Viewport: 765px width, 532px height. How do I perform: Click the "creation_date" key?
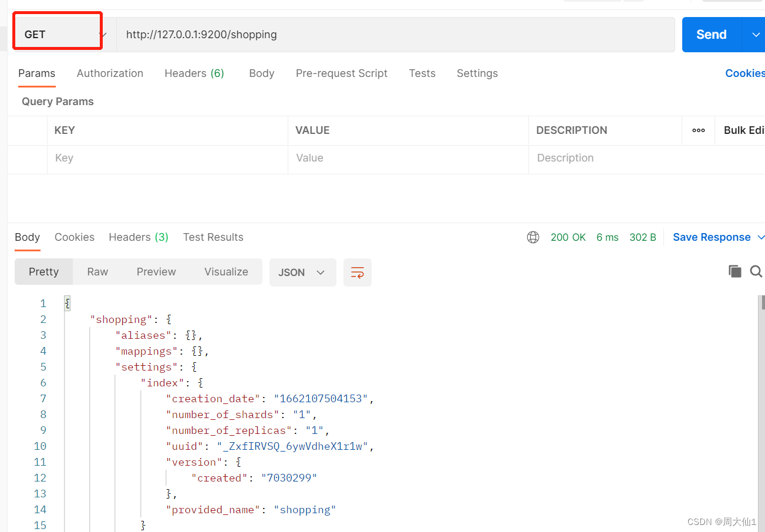213,399
